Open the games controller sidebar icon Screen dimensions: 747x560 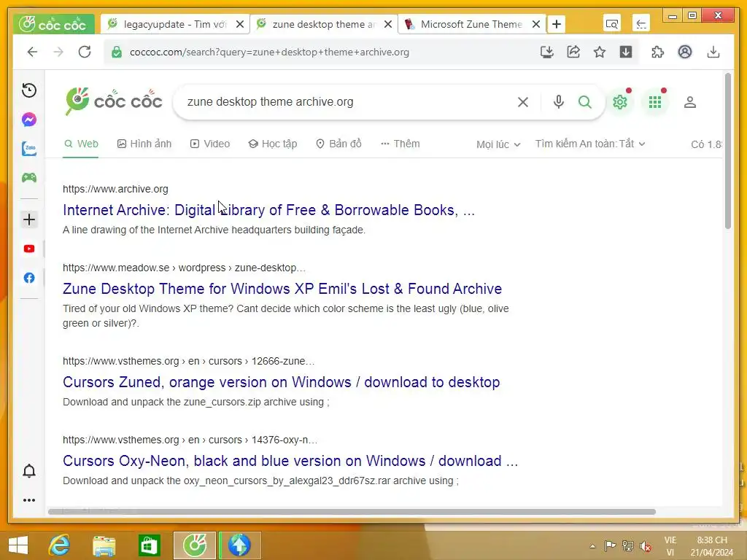point(29,178)
